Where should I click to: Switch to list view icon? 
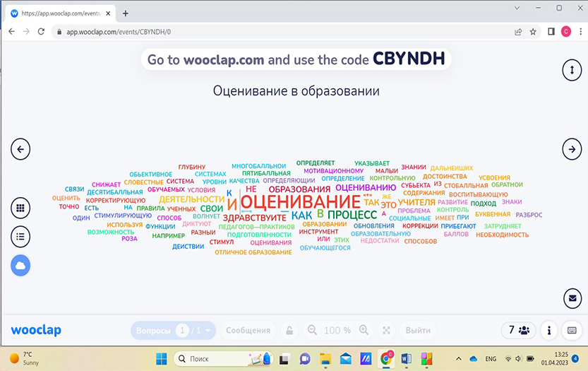(x=20, y=237)
